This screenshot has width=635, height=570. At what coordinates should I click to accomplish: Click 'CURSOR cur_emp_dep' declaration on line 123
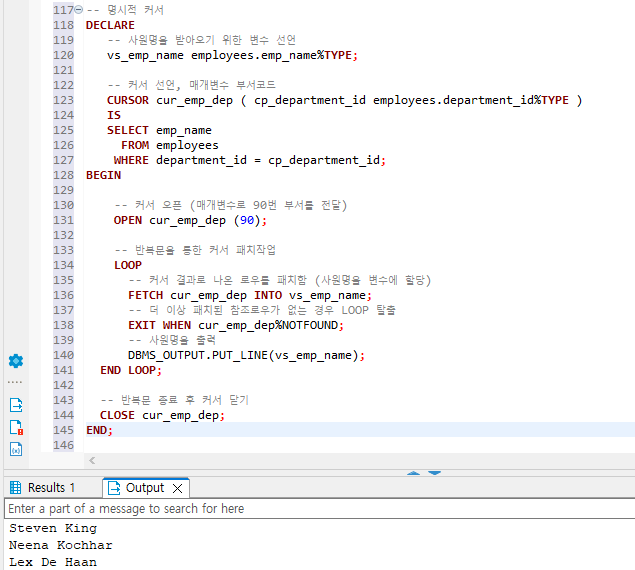(170, 100)
